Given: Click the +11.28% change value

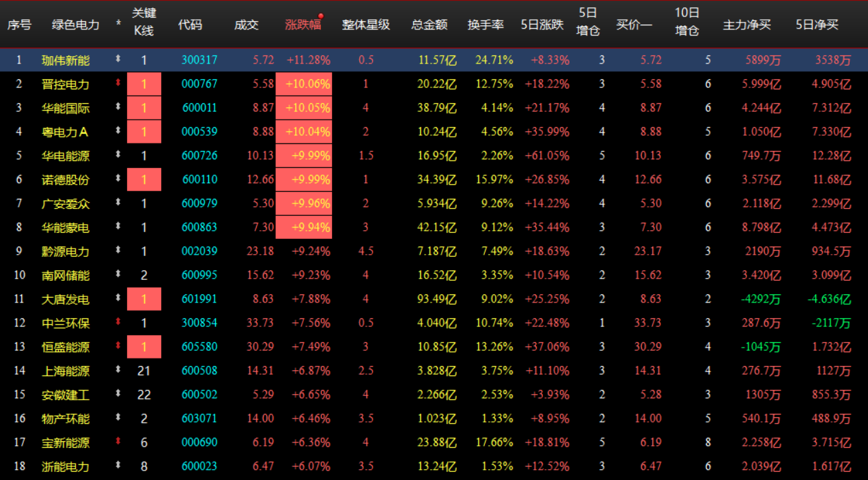Looking at the screenshot, I should coord(309,60).
